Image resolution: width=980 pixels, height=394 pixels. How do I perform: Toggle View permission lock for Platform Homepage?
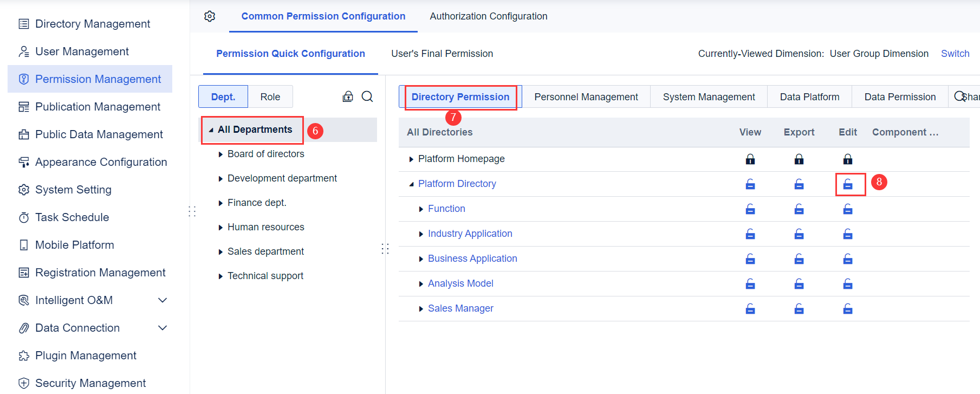click(x=750, y=159)
